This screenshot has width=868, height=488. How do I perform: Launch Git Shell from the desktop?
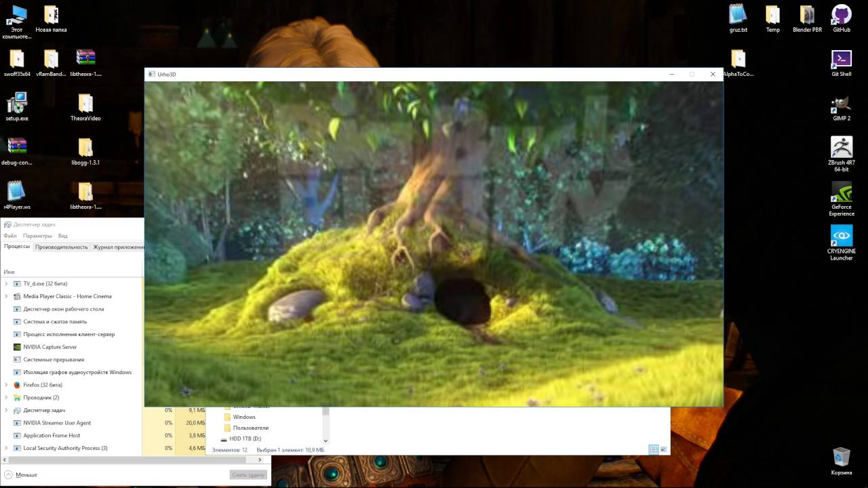tap(842, 62)
